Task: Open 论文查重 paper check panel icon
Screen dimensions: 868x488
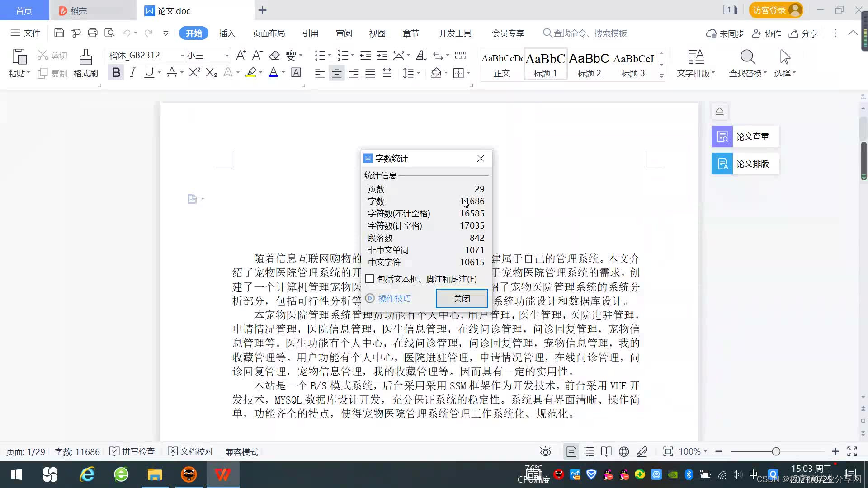Action: (x=722, y=136)
